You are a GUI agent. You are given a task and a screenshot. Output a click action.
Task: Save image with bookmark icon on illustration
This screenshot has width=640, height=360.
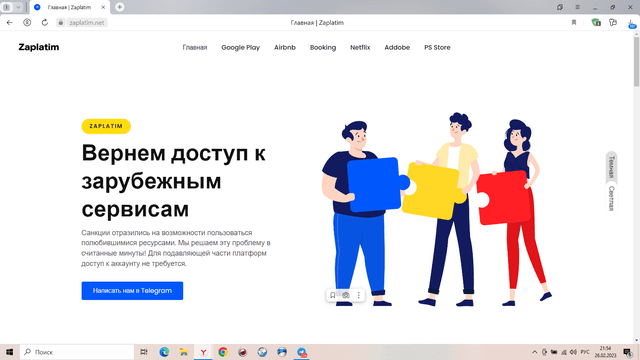[333, 295]
